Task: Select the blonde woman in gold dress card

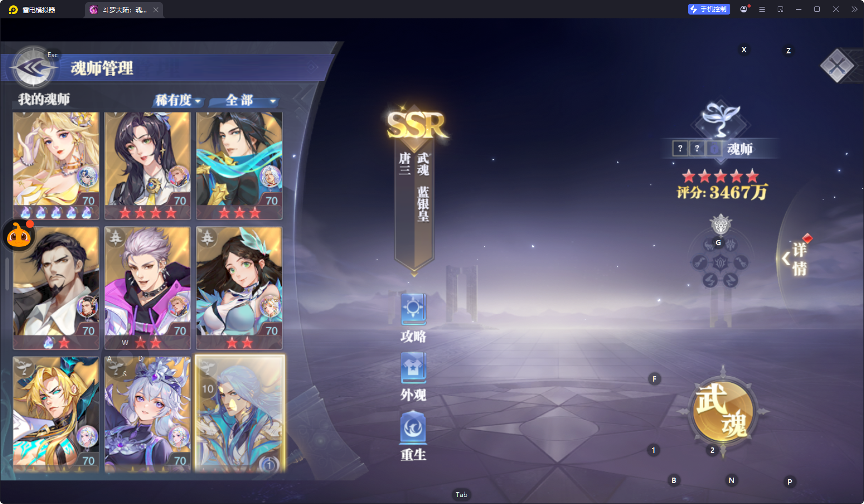Action: pos(56,165)
